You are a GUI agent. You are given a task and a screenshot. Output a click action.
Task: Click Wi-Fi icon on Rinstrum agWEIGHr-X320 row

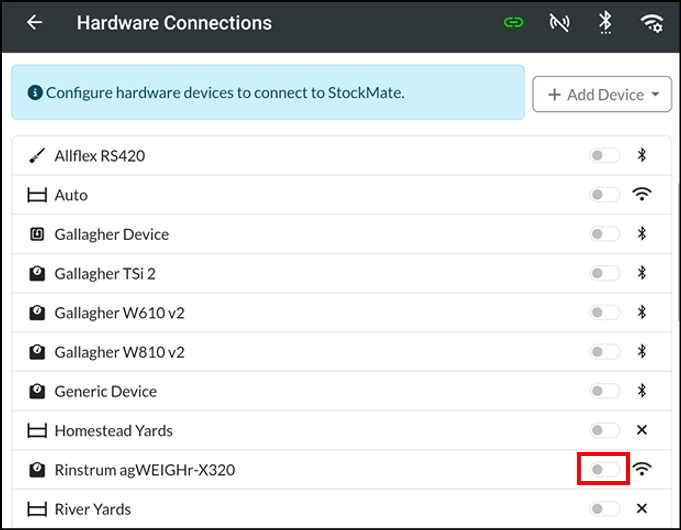click(641, 469)
